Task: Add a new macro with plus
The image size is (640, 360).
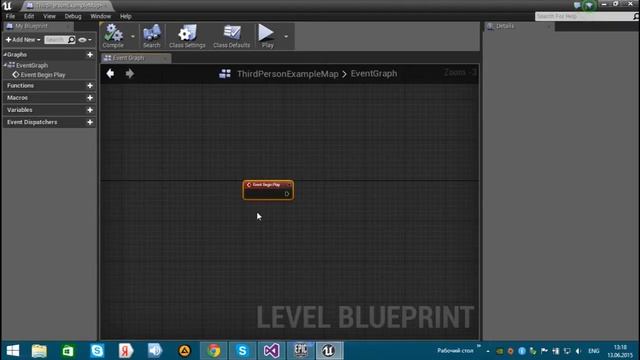Action: pos(90,98)
